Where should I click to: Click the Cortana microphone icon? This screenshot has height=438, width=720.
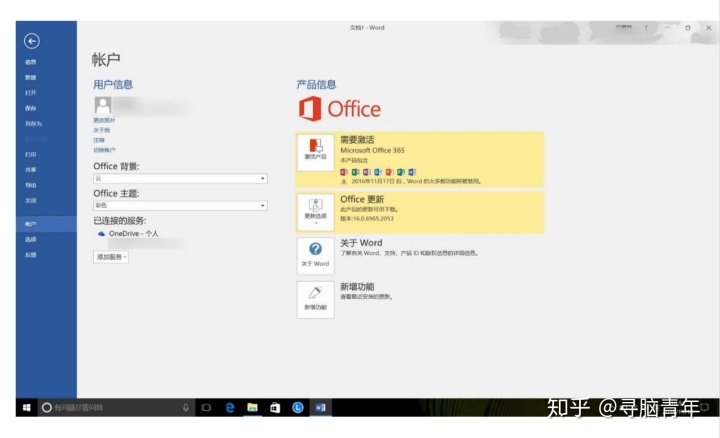click(x=186, y=408)
